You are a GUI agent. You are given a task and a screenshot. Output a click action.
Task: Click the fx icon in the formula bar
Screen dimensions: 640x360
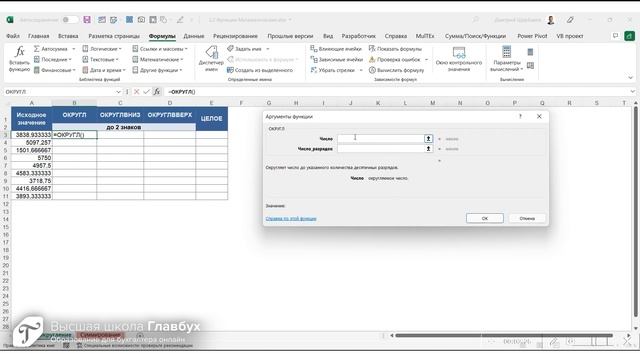[157, 92]
